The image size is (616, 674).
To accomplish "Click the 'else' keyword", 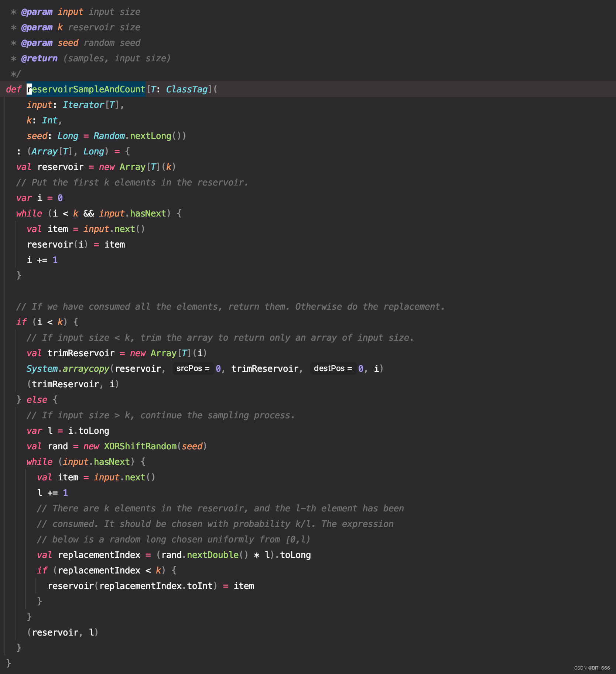I will (x=37, y=400).
